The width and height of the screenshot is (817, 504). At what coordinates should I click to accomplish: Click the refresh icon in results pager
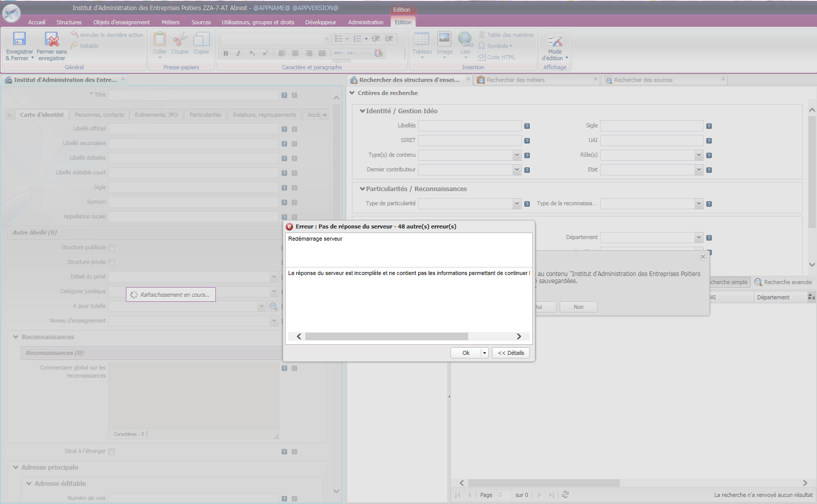pyautogui.click(x=565, y=495)
